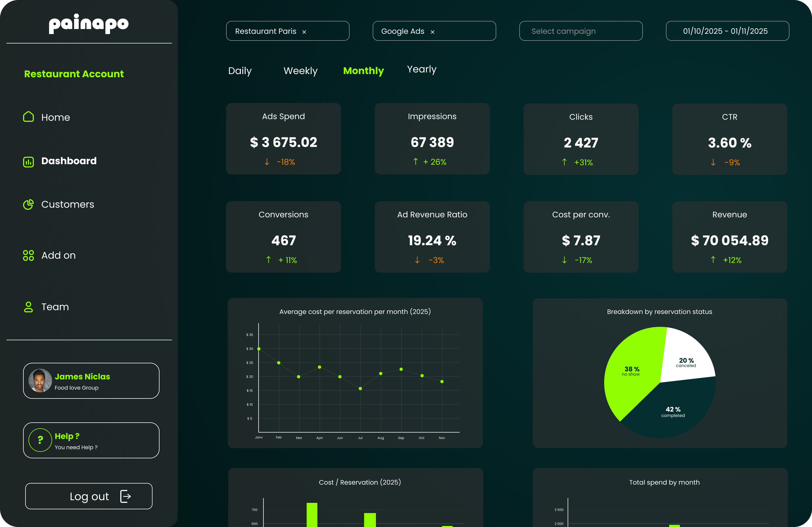Click the Customers pie chart icon
Image resolution: width=812 pixels, height=527 pixels.
pyautogui.click(x=28, y=204)
